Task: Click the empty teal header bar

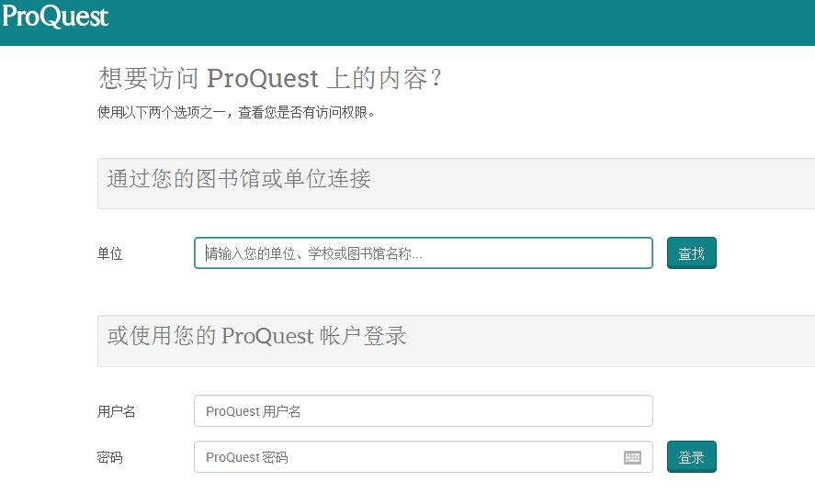Action: point(459,22)
